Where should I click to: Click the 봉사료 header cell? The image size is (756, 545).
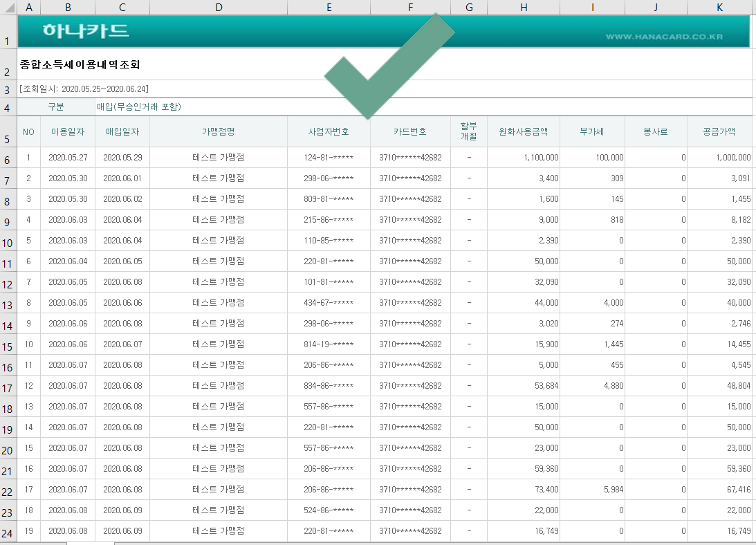click(x=656, y=131)
